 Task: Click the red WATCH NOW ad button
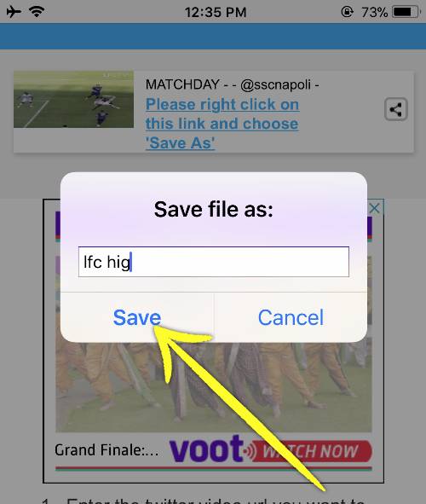(311, 451)
